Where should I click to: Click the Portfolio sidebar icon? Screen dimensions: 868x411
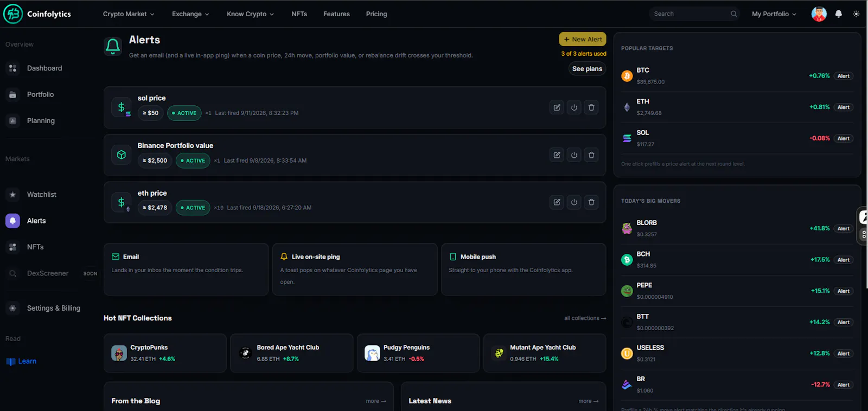coord(12,94)
